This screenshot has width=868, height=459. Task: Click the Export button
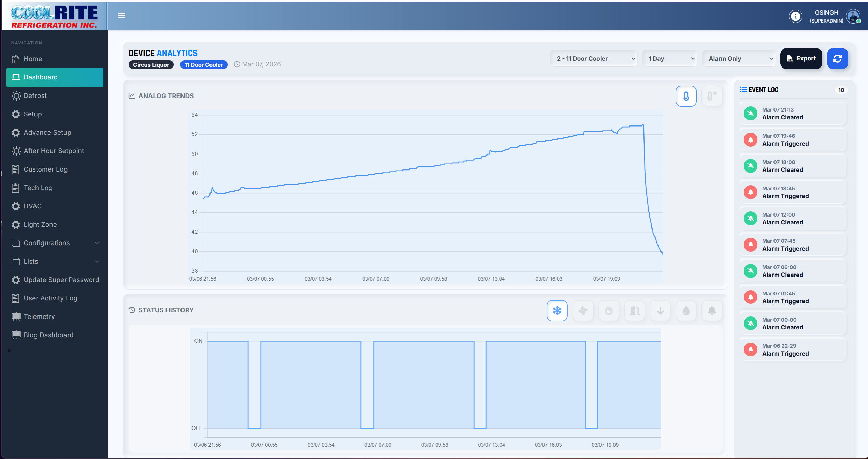pyautogui.click(x=801, y=58)
